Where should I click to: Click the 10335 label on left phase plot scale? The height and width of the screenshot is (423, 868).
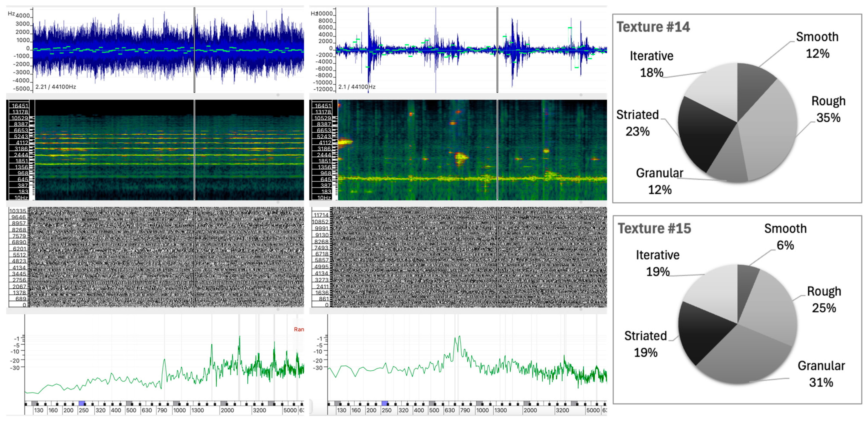coord(18,211)
